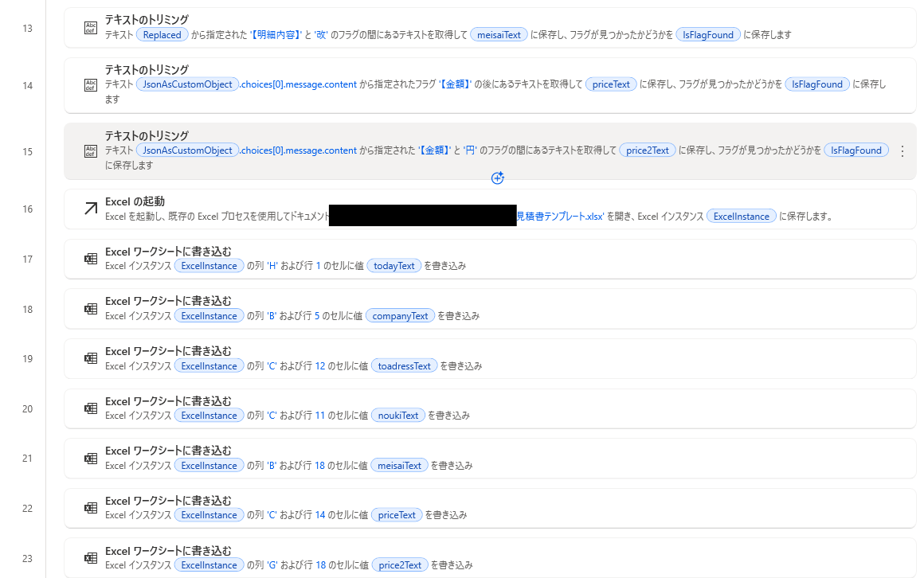Click the Excel worksheet icon on step 17
Viewport: 924px width, 578px height.
click(x=91, y=259)
